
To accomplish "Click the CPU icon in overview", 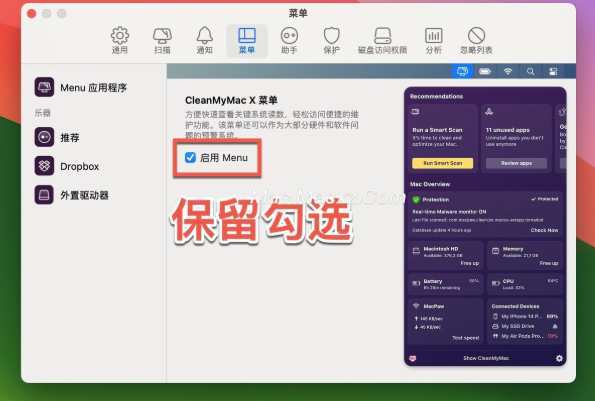I will click(495, 283).
